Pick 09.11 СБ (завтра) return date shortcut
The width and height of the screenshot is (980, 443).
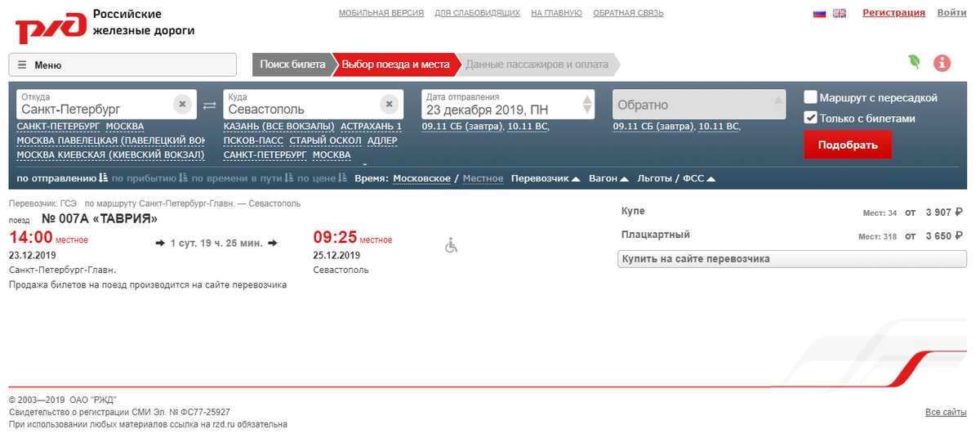pyautogui.click(x=653, y=127)
